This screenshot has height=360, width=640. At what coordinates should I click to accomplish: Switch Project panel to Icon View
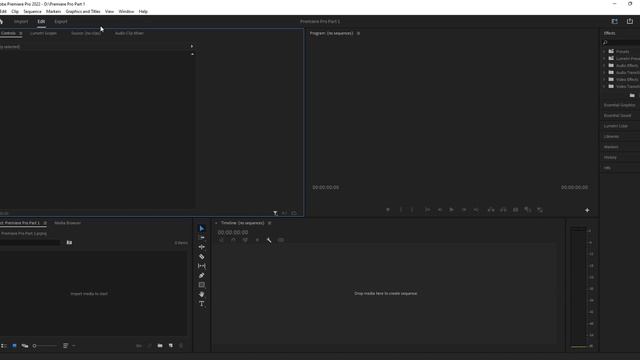pos(14,346)
